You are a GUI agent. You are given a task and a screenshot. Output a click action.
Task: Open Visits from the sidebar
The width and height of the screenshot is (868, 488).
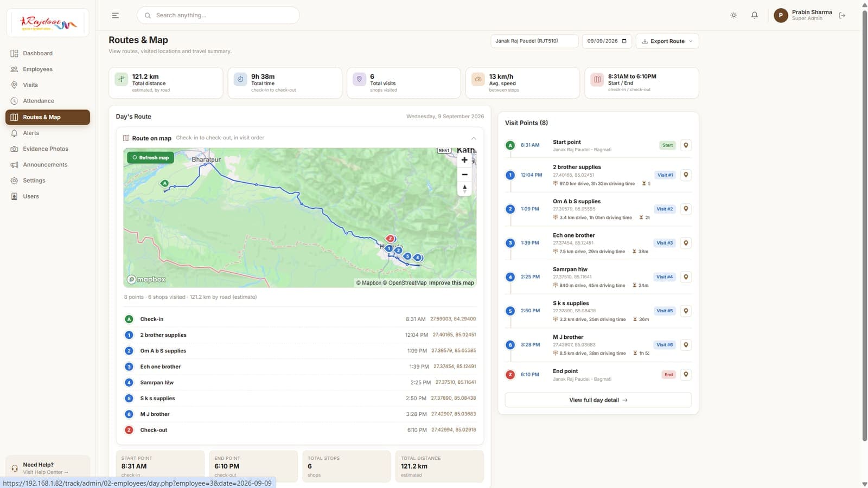point(48,85)
